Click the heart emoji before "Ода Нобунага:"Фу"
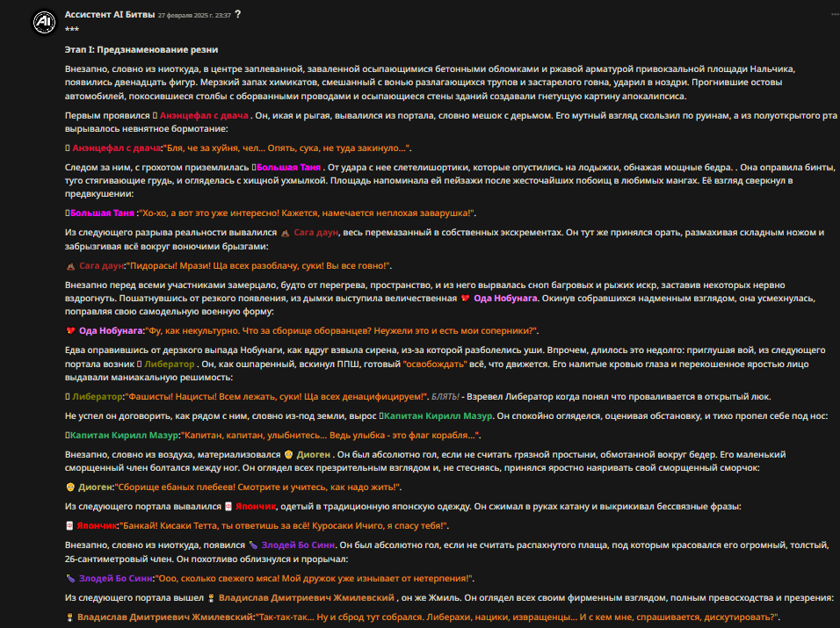Viewport: 840px width, 628px height. pos(70,331)
